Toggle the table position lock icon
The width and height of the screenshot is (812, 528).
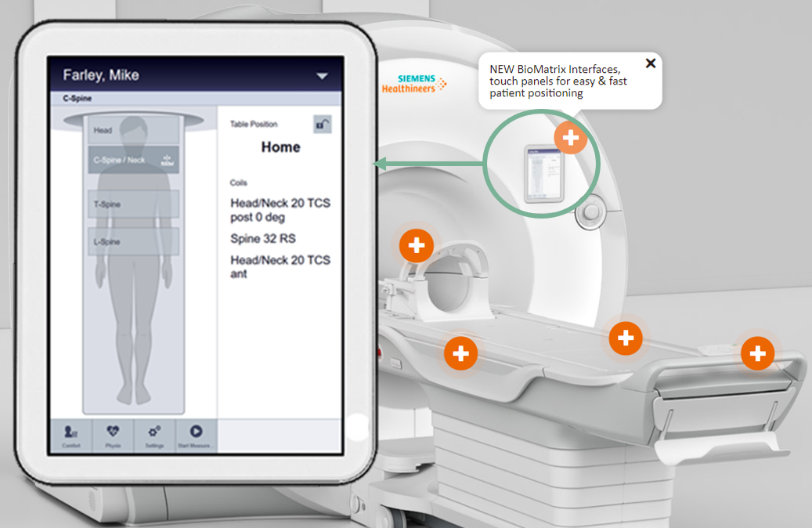click(323, 125)
